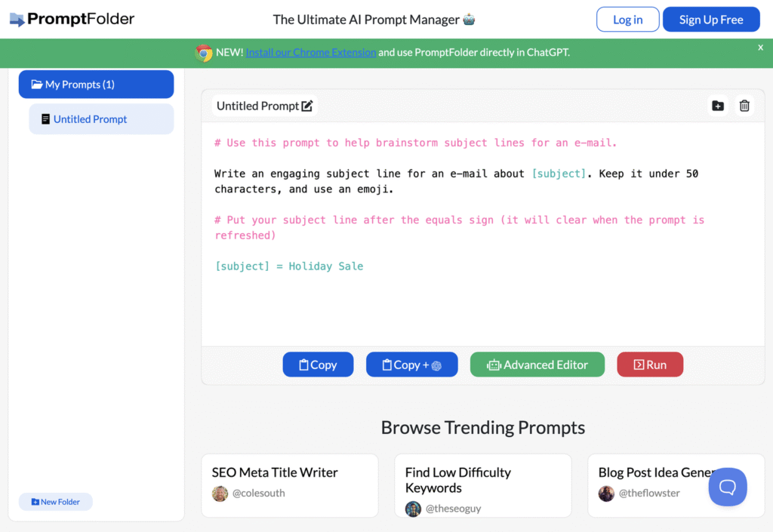Click the Browse Trending Prompts heading

click(482, 428)
